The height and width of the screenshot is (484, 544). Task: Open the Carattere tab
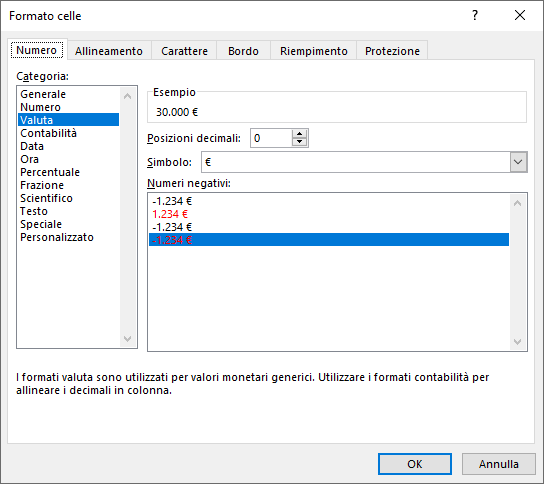click(184, 51)
